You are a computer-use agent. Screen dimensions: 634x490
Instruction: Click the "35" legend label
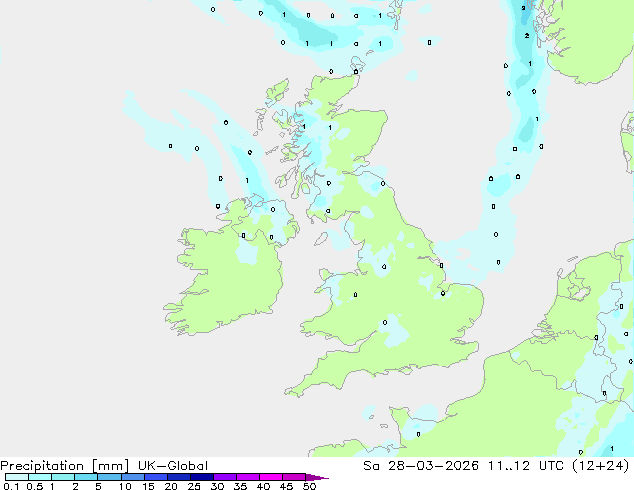240,486
